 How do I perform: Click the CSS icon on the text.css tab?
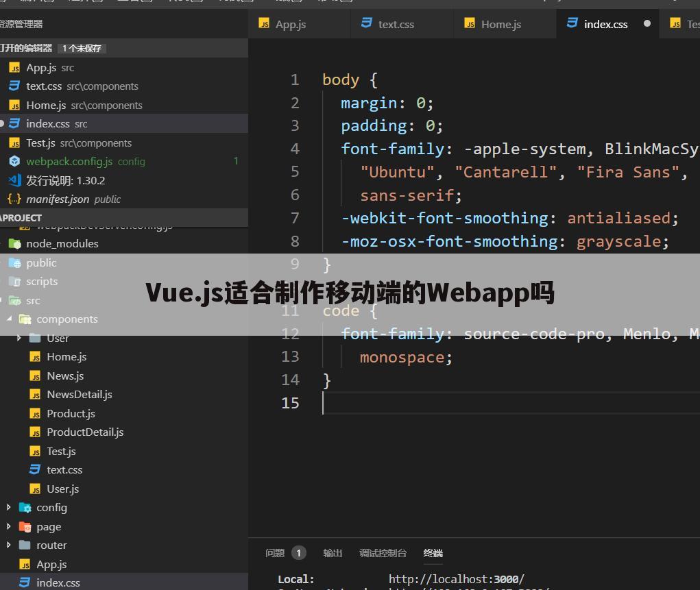367,23
